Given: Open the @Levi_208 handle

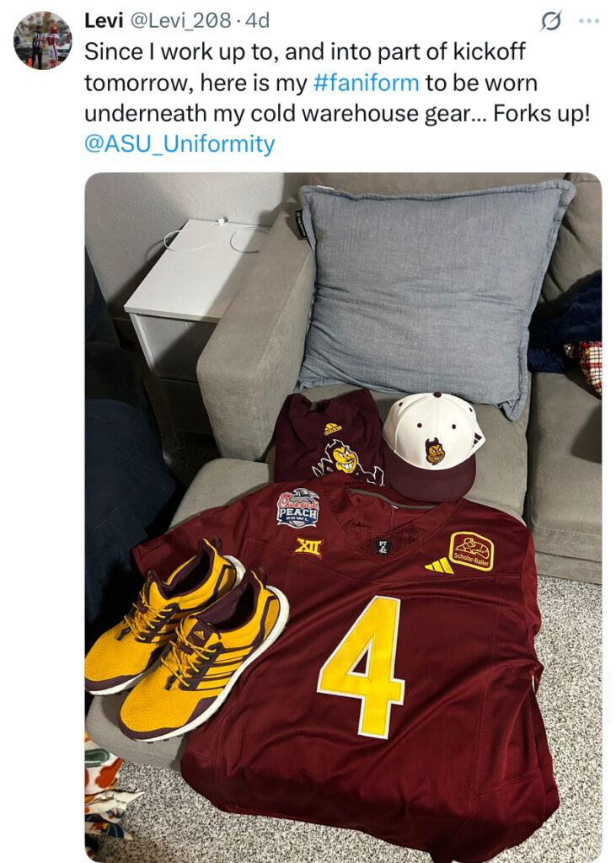Looking at the screenshot, I should click(x=180, y=21).
